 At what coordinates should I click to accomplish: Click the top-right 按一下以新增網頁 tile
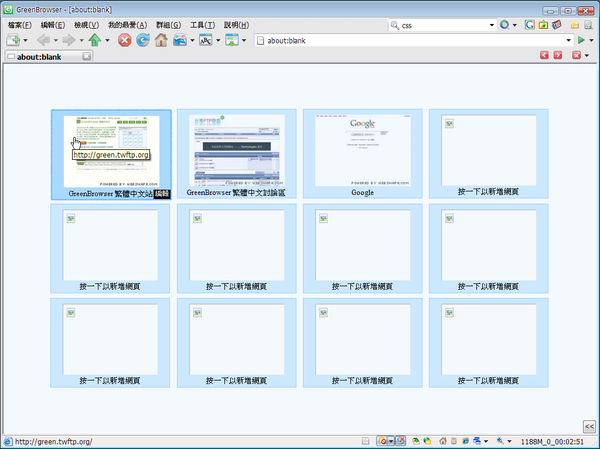[x=489, y=154]
